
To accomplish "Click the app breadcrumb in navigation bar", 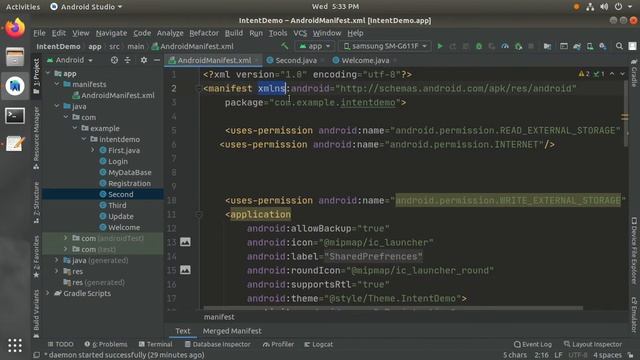I will tap(95, 47).
